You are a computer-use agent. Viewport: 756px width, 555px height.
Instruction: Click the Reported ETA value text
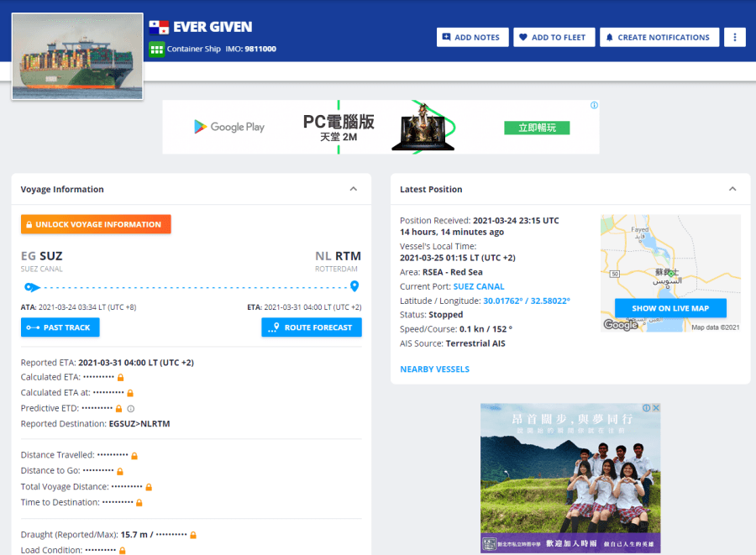[136, 363]
